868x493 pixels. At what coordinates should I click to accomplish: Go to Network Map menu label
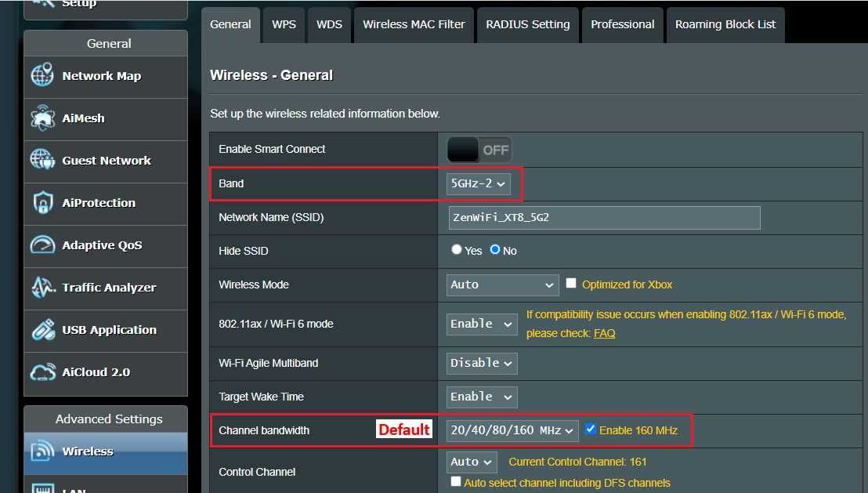pyautogui.click(x=102, y=76)
